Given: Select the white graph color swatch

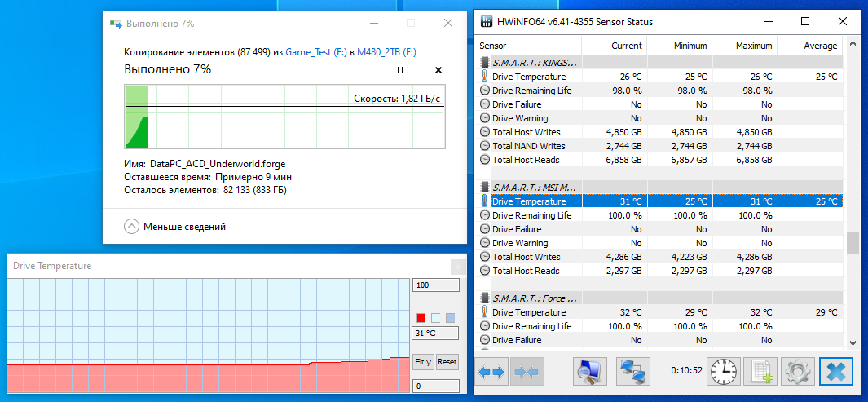Looking at the screenshot, I should point(436,318).
